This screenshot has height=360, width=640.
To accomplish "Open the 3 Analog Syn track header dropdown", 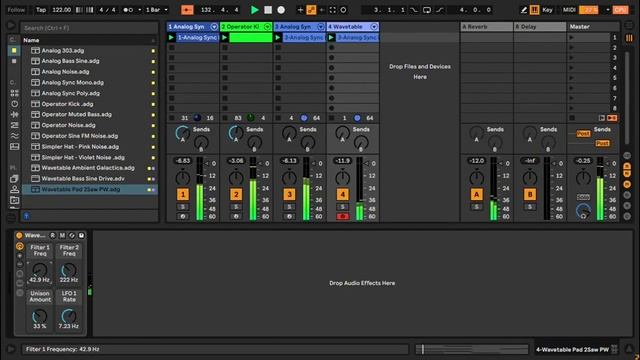I will click(x=321, y=27).
